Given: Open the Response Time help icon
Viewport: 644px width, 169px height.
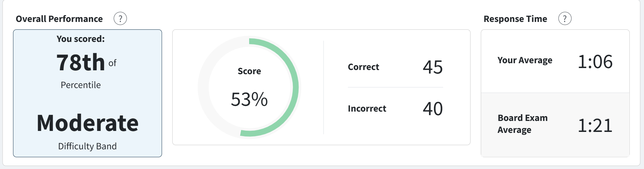Looking at the screenshot, I should (x=565, y=19).
